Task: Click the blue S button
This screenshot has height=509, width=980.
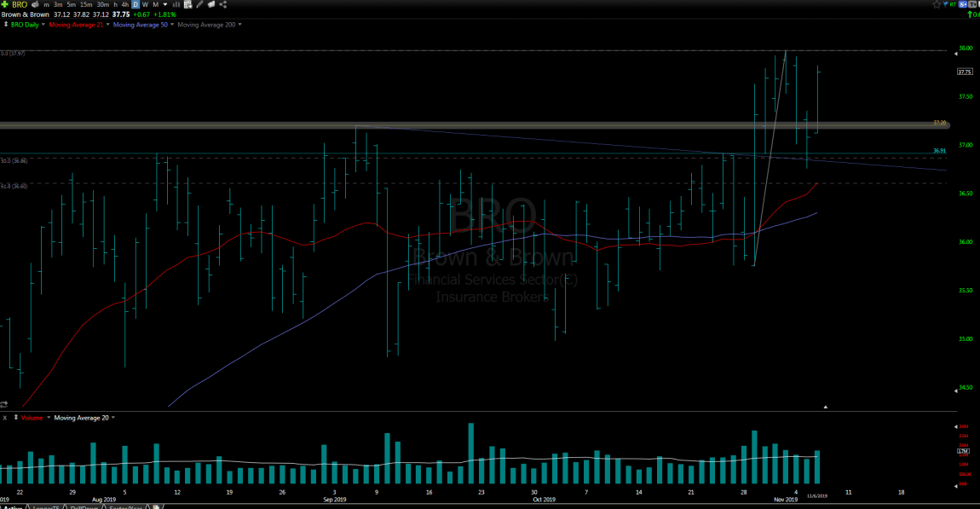Action: pos(963,4)
